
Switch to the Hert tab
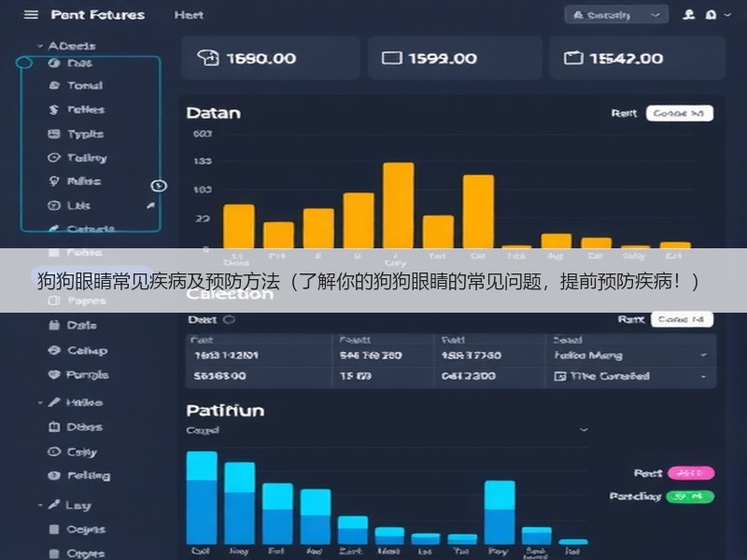pos(189,15)
